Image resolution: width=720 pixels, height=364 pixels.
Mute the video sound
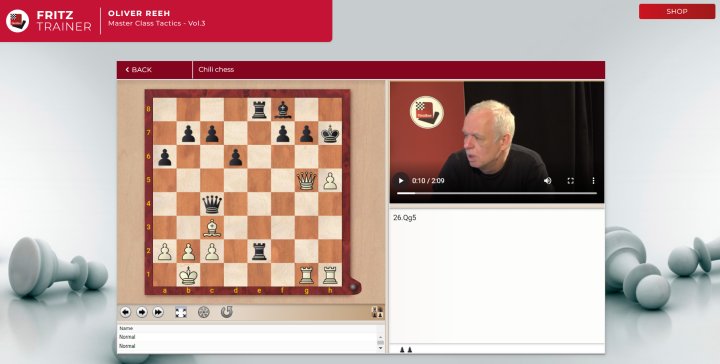pos(547,181)
